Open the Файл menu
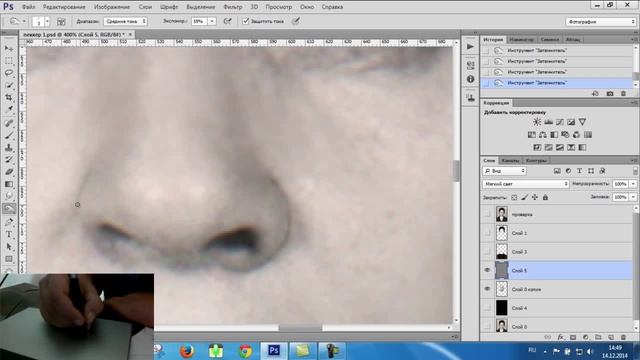Image resolution: width=640 pixels, height=360 pixels. (28, 7)
